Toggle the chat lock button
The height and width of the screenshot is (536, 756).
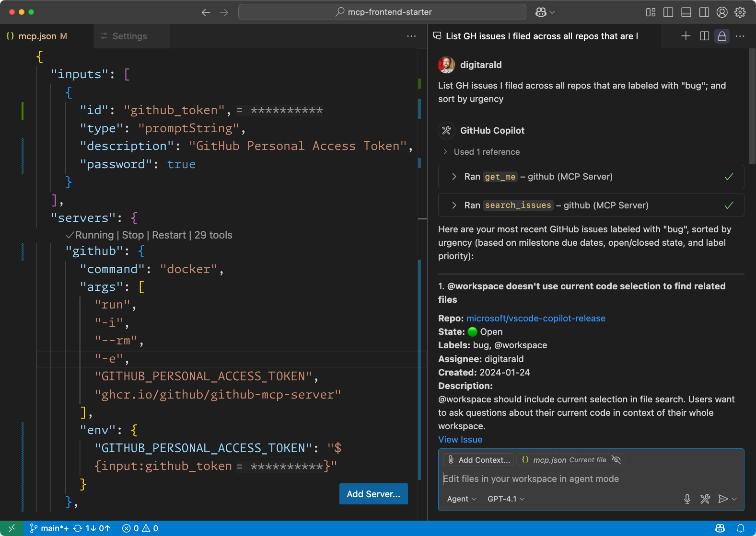(x=722, y=36)
